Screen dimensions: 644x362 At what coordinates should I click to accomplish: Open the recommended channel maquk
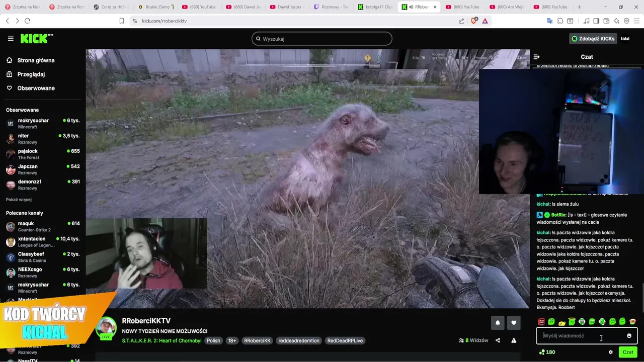pyautogui.click(x=43, y=226)
